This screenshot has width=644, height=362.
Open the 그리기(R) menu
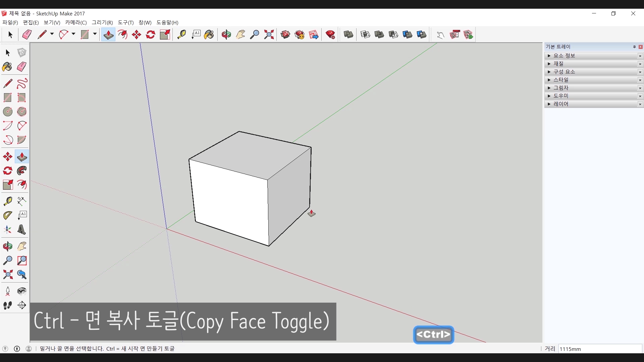click(102, 22)
